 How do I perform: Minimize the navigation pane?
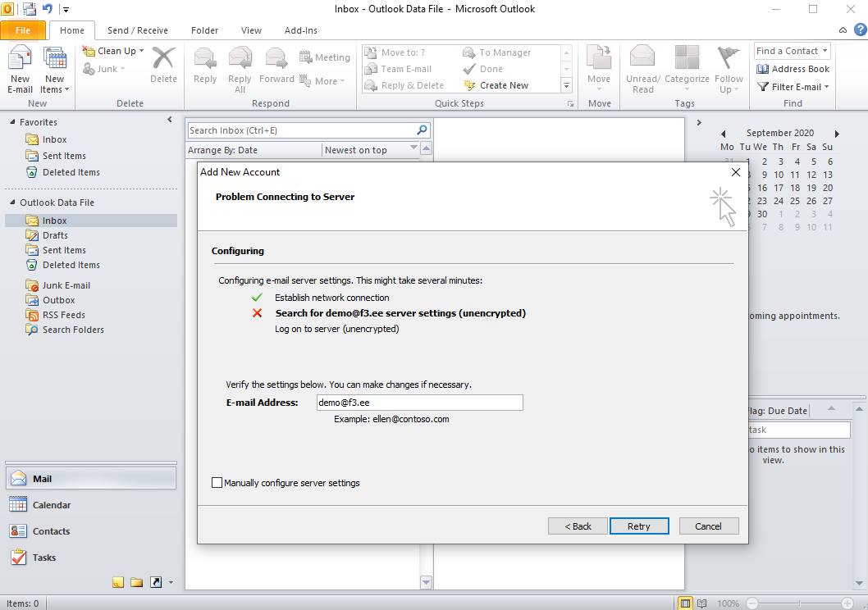169,120
